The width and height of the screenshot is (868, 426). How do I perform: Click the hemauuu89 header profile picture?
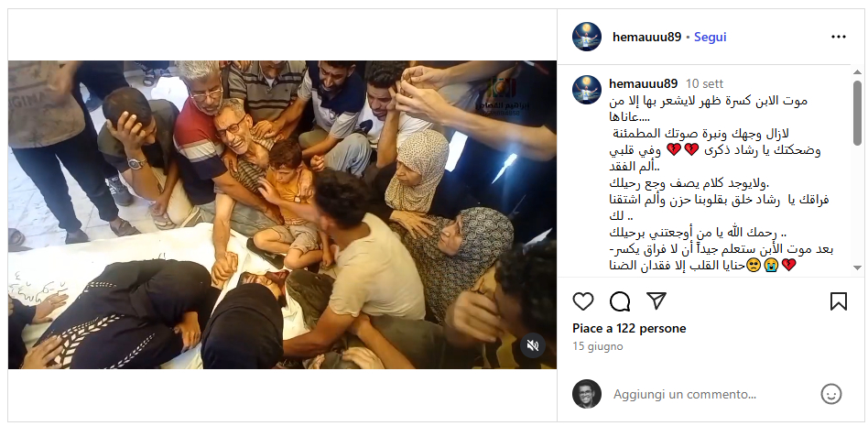point(587,38)
